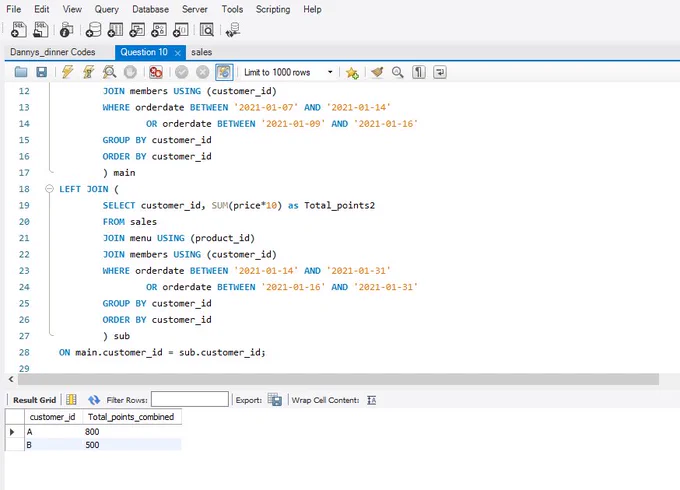This screenshot has width=680, height=490.
Task: Commit transaction checkmark icon
Action: (182, 72)
